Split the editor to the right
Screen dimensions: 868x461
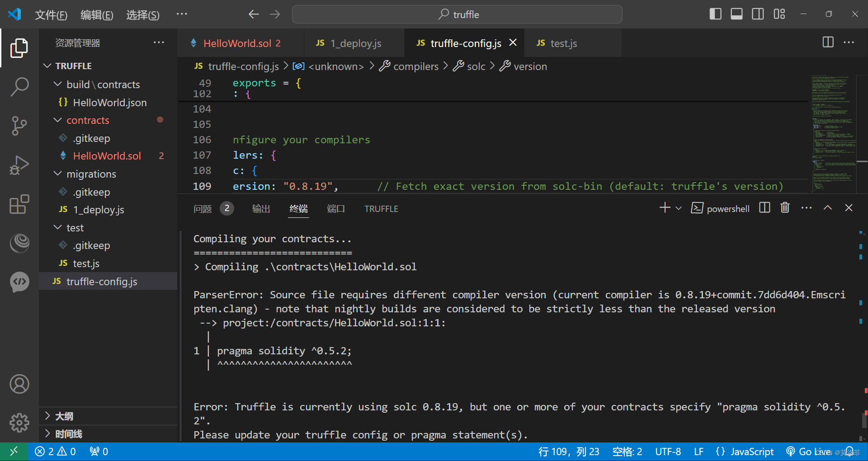tap(828, 42)
